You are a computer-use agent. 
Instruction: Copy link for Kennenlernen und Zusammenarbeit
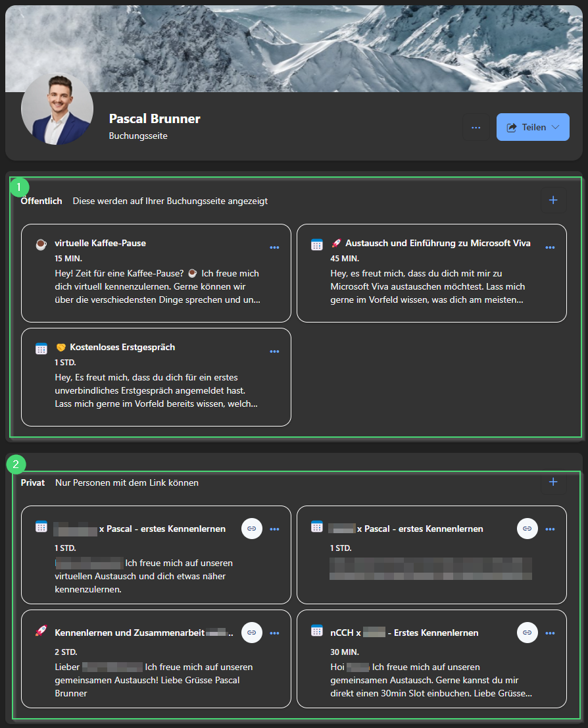click(x=251, y=633)
